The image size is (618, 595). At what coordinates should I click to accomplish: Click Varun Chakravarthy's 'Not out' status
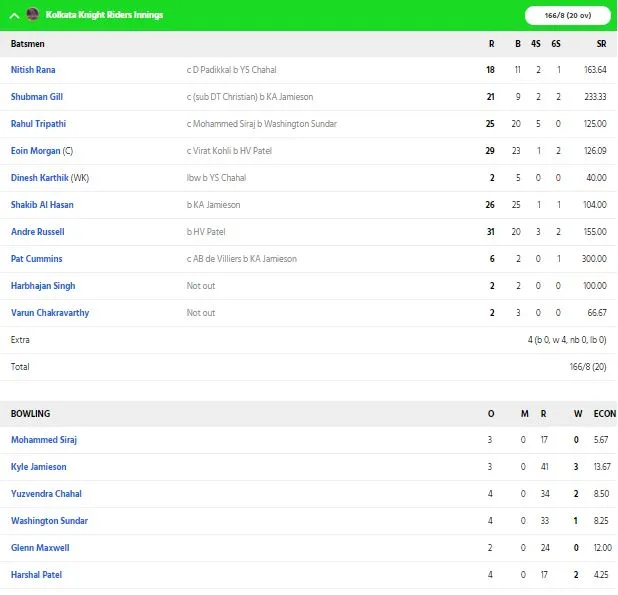[201, 312]
